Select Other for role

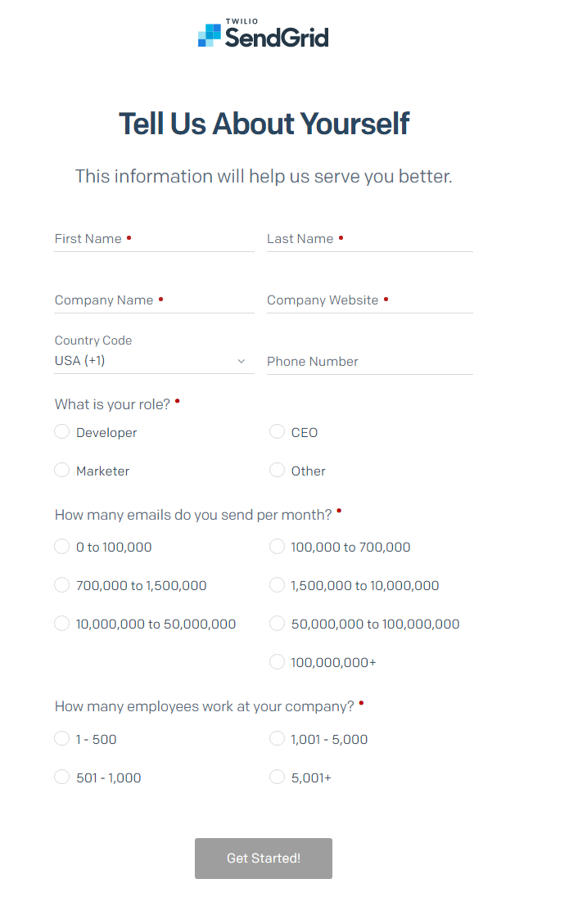pos(278,470)
